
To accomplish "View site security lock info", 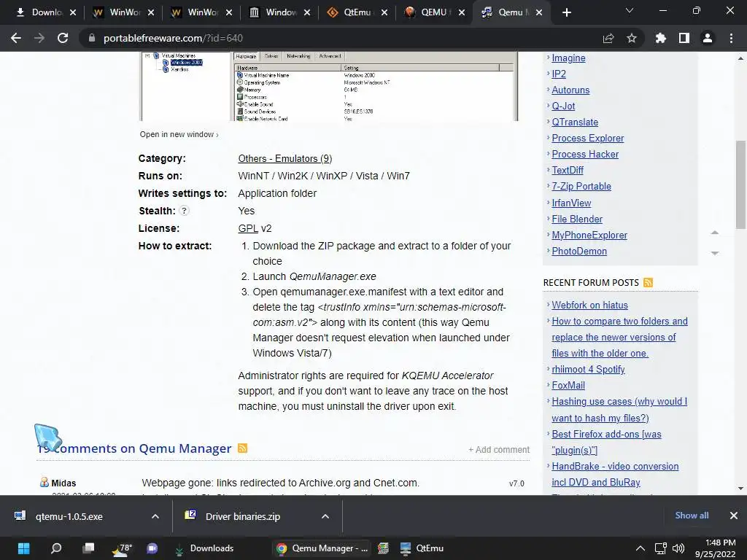I will click(92, 38).
